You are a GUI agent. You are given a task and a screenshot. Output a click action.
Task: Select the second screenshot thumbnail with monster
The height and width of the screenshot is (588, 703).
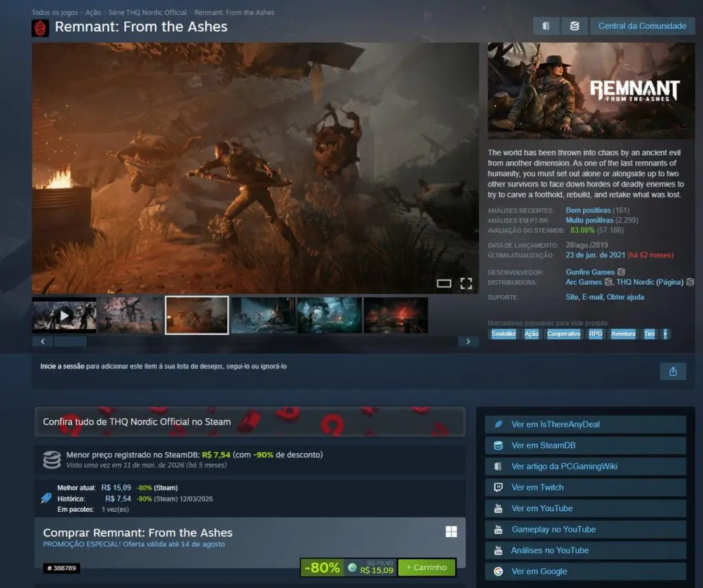[130, 315]
